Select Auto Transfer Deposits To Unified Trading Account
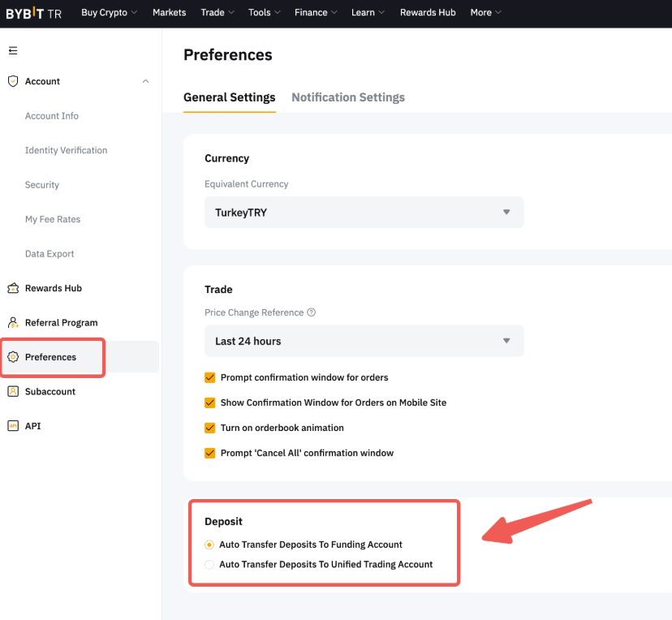The height and width of the screenshot is (620, 672). click(209, 564)
